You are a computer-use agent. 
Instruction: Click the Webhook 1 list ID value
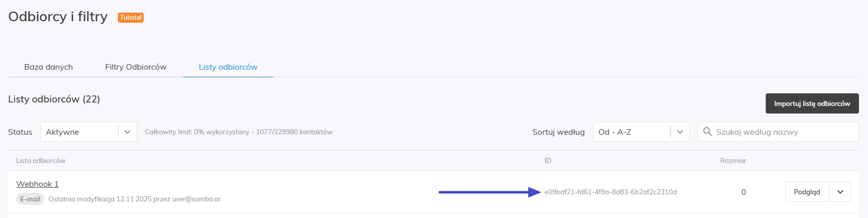610,192
